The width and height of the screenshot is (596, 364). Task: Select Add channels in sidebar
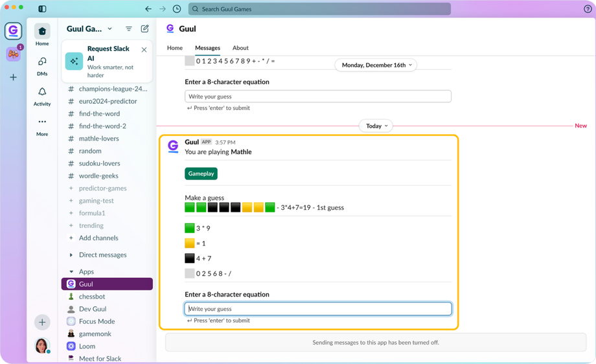98,238
